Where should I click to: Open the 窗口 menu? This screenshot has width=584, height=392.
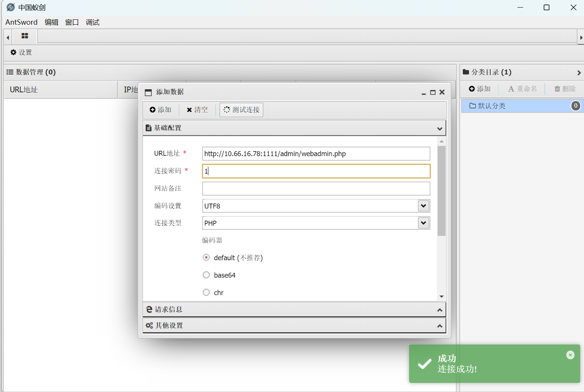[x=72, y=22]
